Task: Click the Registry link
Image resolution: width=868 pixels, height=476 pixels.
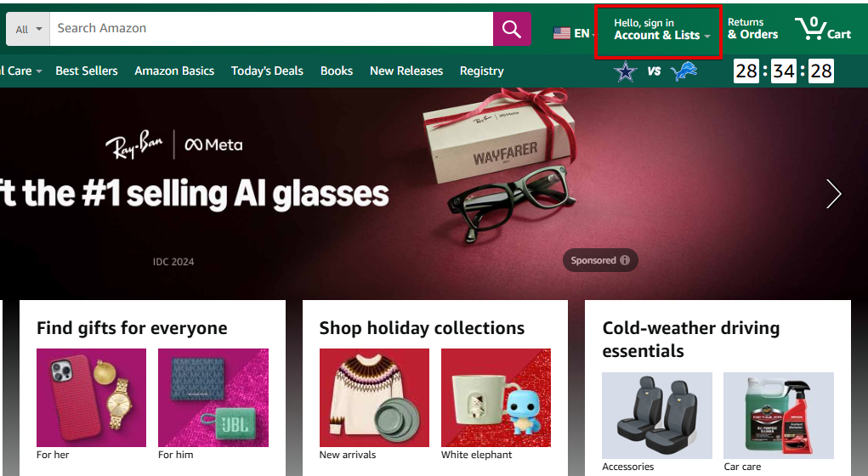Action: (x=481, y=71)
